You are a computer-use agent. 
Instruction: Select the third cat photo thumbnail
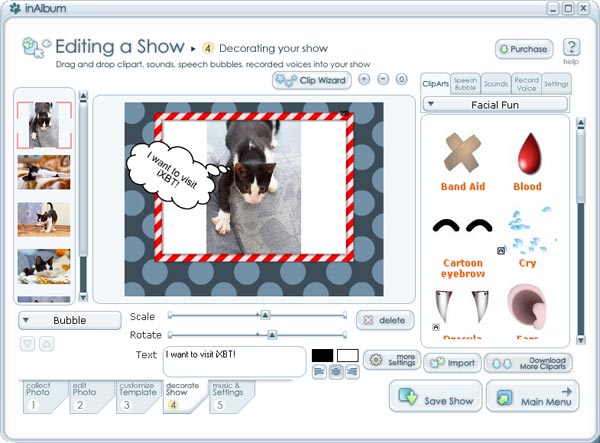click(44, 219)
